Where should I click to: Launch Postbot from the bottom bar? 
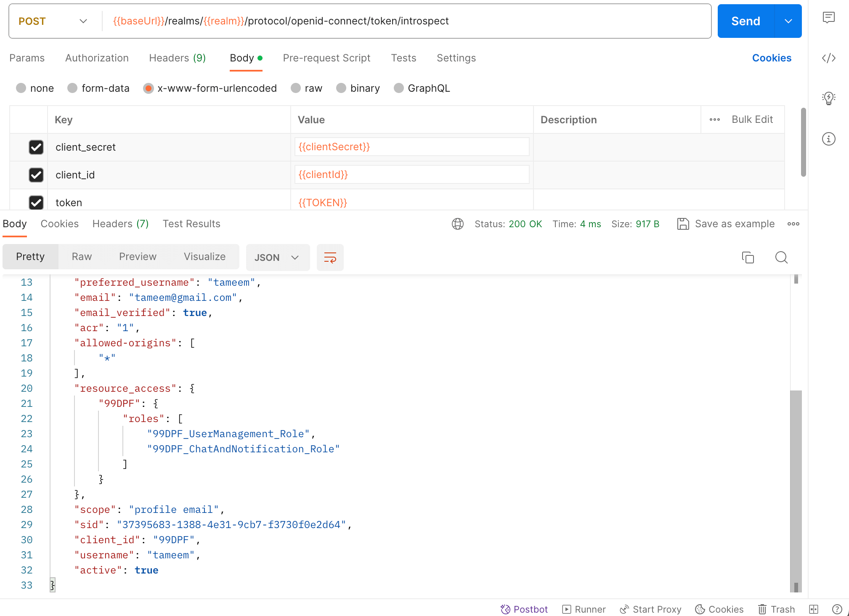pos(524,609)
